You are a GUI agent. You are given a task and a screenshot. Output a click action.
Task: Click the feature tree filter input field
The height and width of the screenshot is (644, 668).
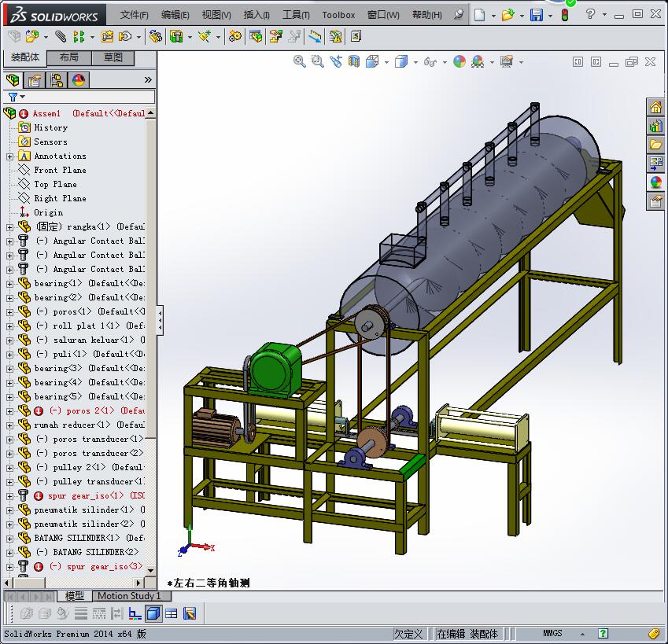[x=87, y=97]
